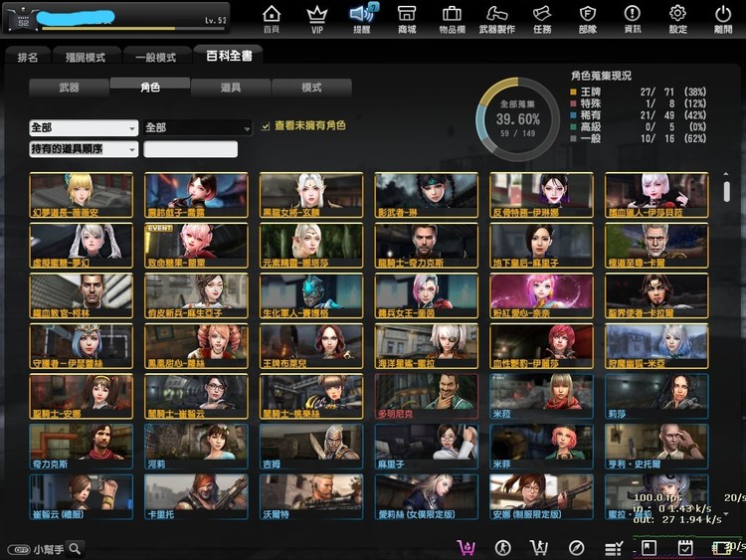Click the bookmark page icon in bottom bar
Screen dimensions: 746x560
[649, 548]
